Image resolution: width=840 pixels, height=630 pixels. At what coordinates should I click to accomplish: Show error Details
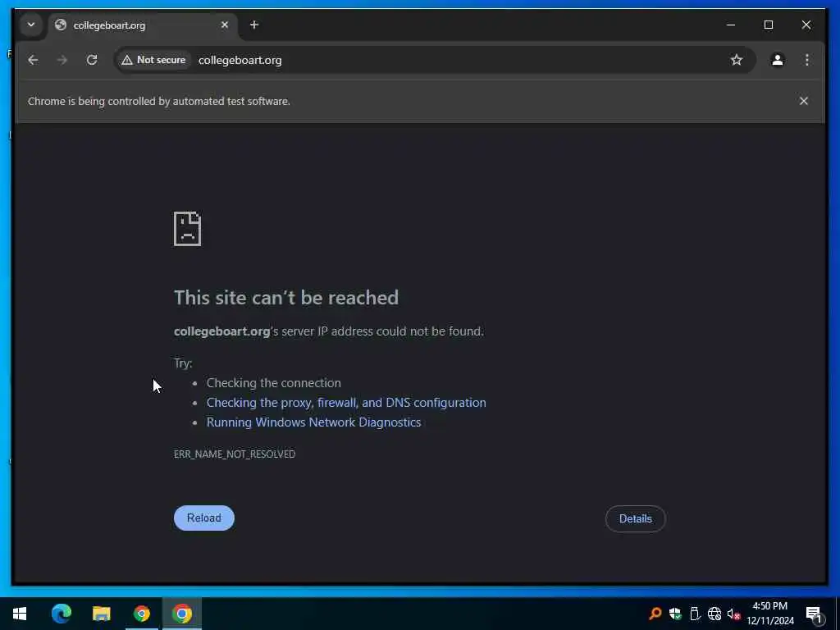[x=636, y=518]
